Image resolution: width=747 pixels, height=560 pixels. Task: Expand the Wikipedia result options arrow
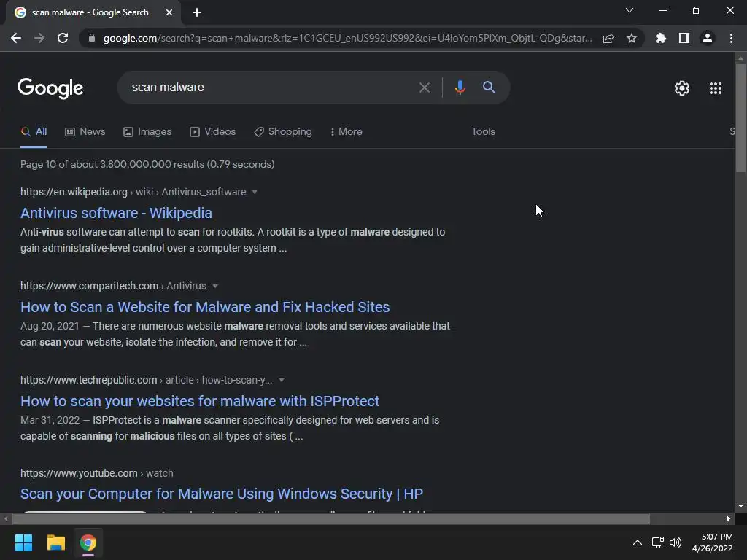click(255, 192)
